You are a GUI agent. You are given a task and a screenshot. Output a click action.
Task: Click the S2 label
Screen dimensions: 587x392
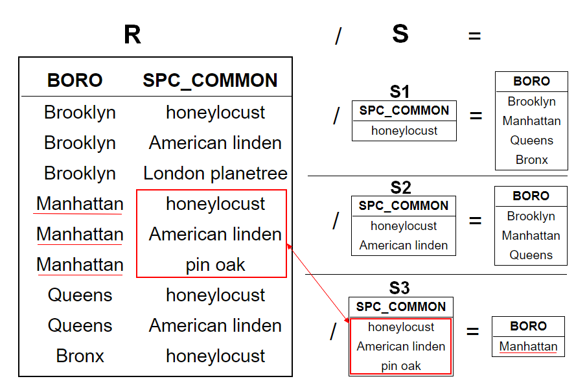[x=400, y=188]
